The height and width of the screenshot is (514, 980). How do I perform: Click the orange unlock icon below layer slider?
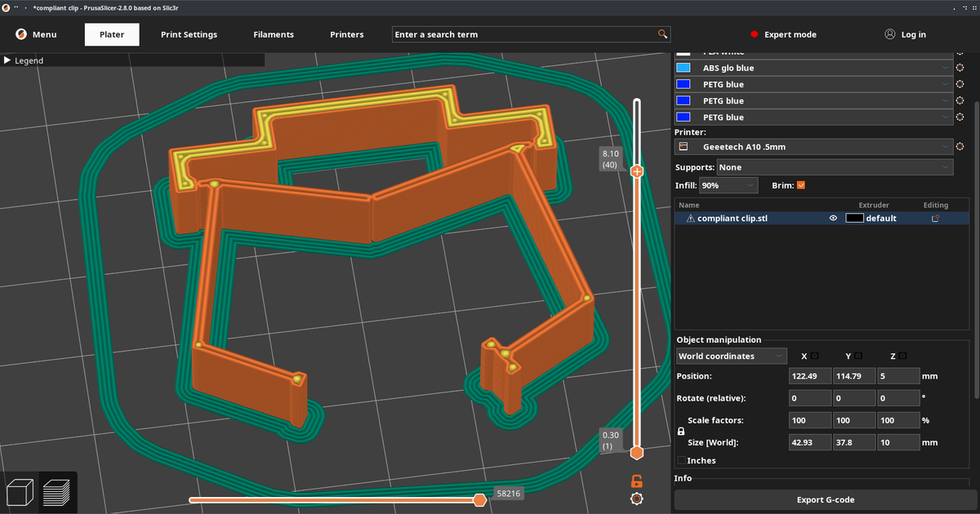click(636, 481)
